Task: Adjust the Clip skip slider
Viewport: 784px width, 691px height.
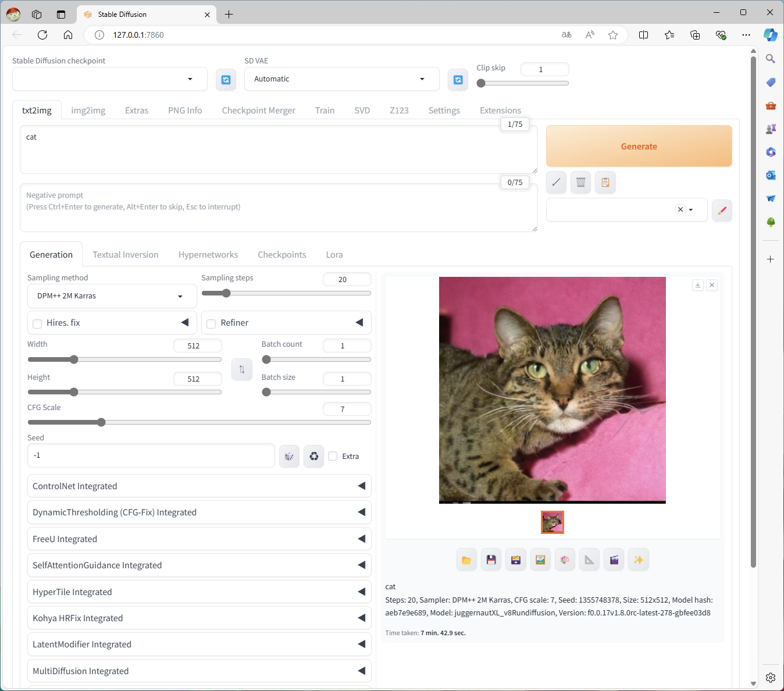Action: pyautogui.click(x=522, y=83)
